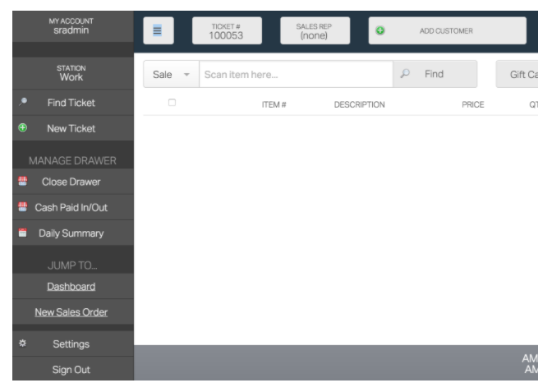The width and height of the screenshot is (552, 392).
Task: Click the green plus Add Customer icon
Action: (x=380, y=30)
